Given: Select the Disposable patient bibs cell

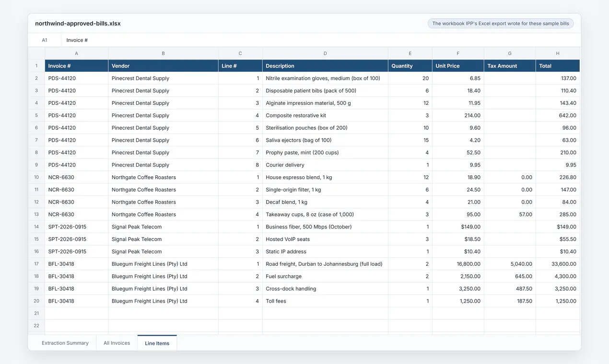Looking at the screenshot, I should [325, 91].
